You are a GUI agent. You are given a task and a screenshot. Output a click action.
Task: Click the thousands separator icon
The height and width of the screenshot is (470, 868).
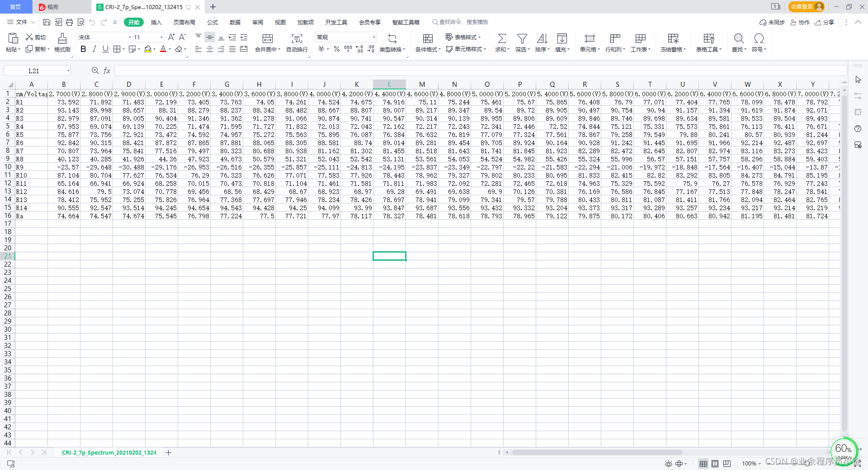click(x=348, y=49)
